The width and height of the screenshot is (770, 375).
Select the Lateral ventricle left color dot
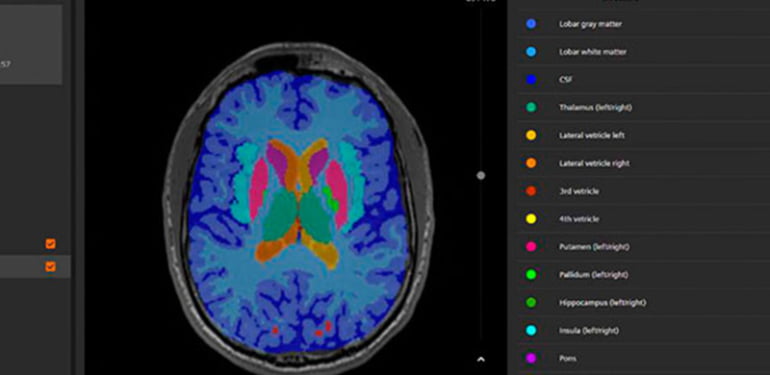click(x=531, y=135)
